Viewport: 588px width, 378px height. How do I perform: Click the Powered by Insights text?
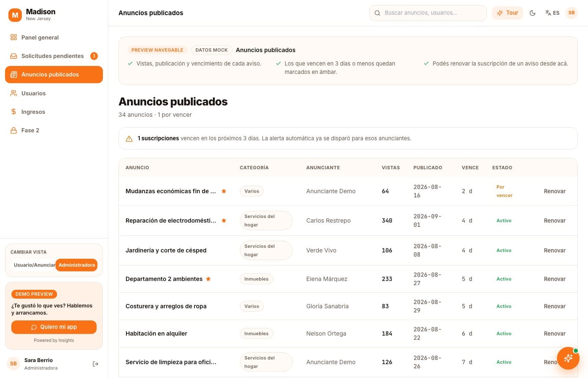point(54,341)
